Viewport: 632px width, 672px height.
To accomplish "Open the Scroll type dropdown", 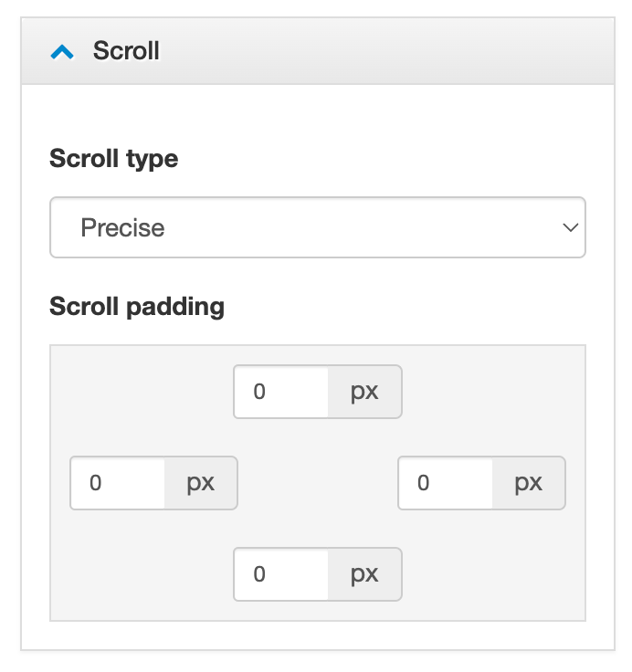I will pos(317,227).
